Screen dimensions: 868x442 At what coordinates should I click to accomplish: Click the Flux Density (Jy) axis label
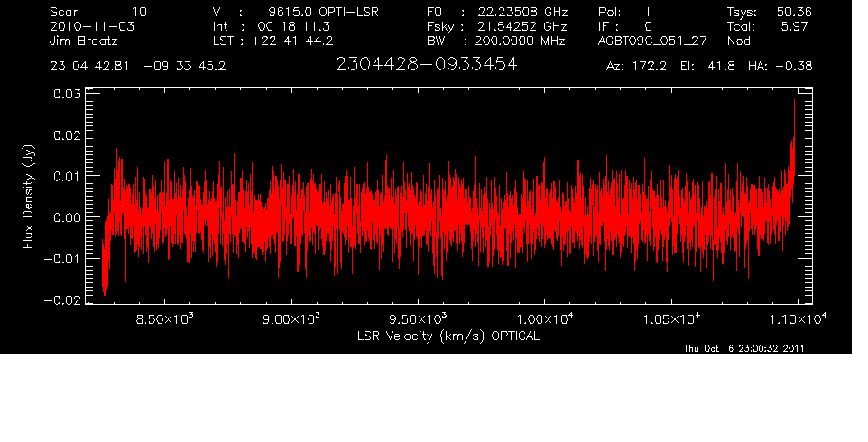28,197
